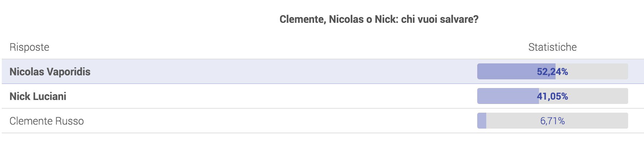Click the word 'Clemente' in the poll title

(303, 19)
